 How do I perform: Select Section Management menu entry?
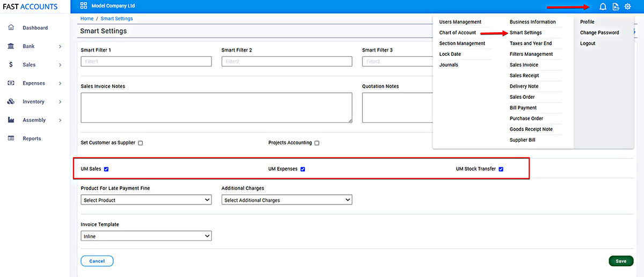[x=462, y=43]
